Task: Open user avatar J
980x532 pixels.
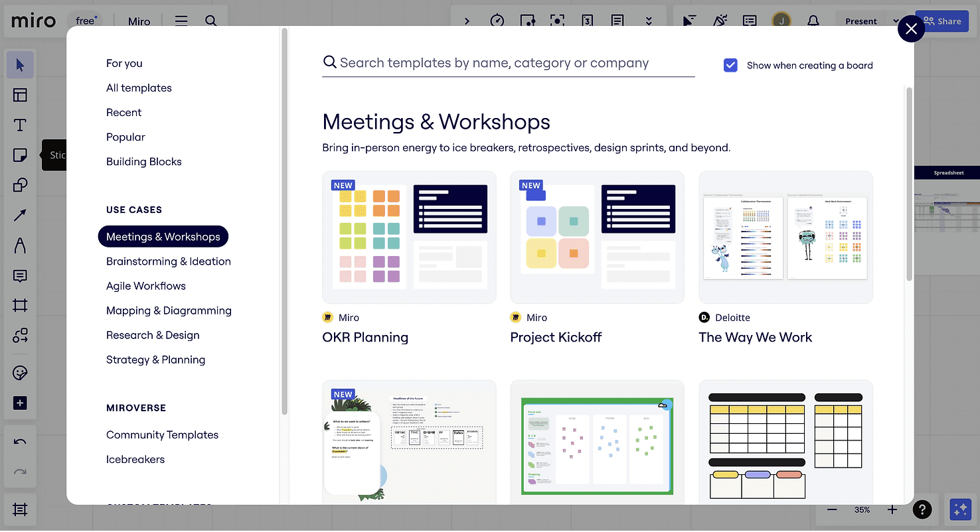Action: click(x=781, y=21)
